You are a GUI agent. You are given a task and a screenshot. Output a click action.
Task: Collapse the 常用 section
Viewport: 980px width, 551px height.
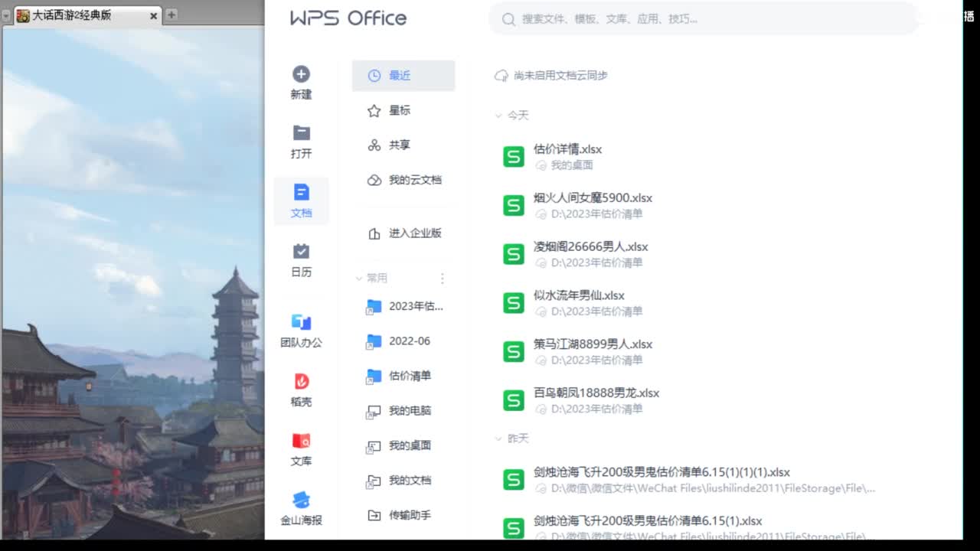point(359,279)
